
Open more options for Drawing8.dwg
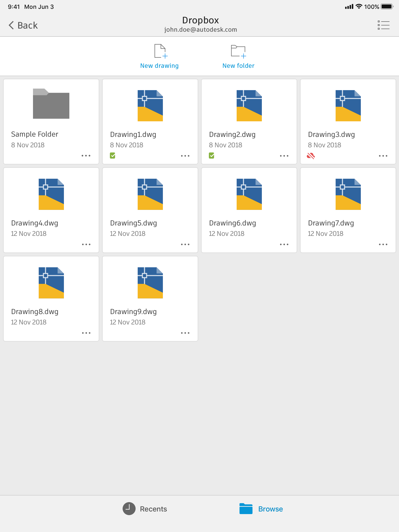(x=86, y=333)
